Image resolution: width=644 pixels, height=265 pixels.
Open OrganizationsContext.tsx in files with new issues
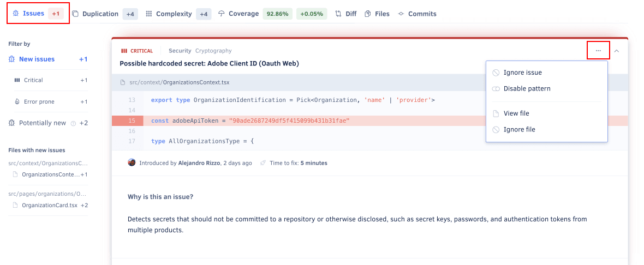(x=50, y=174)
